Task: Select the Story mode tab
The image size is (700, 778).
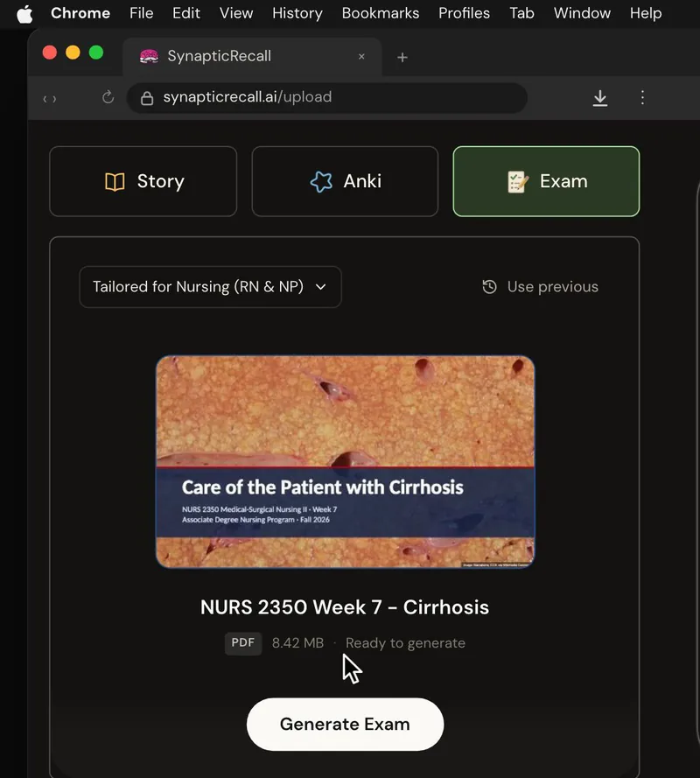Action: coord(143,181)
